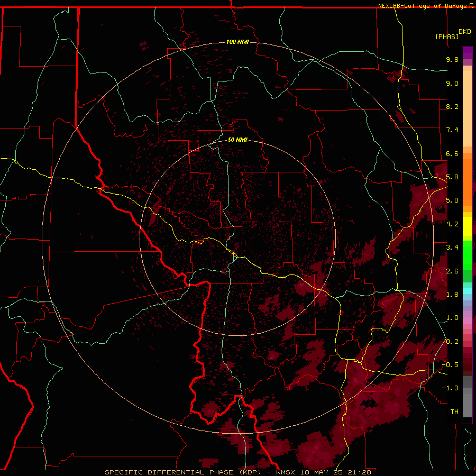Click the [PHAS] legend label
476x476 pixels.
click(x=447, y=36)
